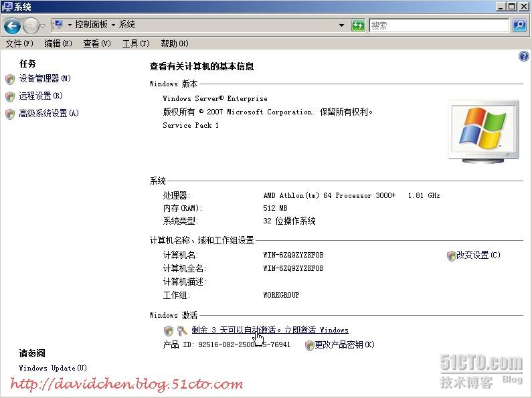This screenshot has height=398, width=532.
Task: Click the shield icon beside 远程设置
Action: (10, 96)
